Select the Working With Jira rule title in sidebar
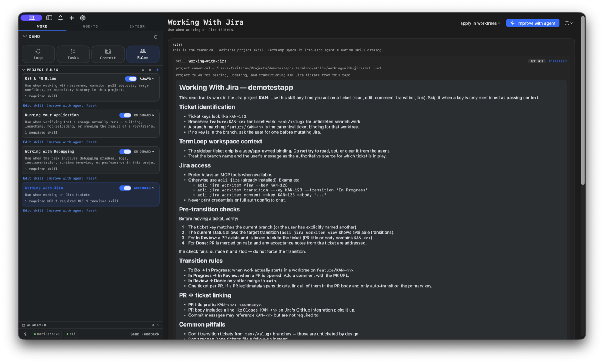The height and width of the screenshot is (364, 604). click(x=44, y=188)
